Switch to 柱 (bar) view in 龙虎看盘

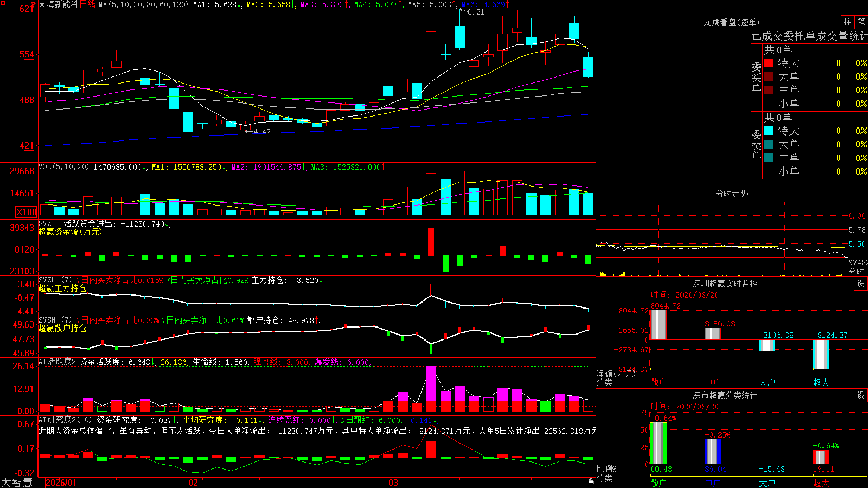(847, 22)
